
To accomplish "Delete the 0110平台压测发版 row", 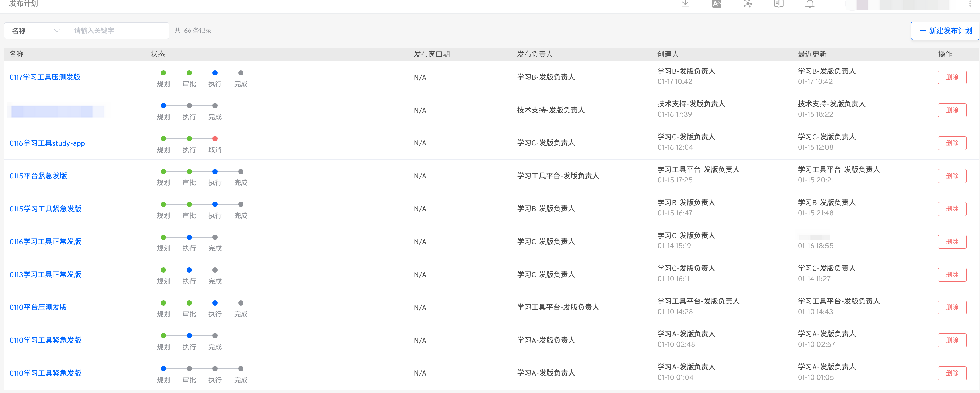I will tap(952, 308).
